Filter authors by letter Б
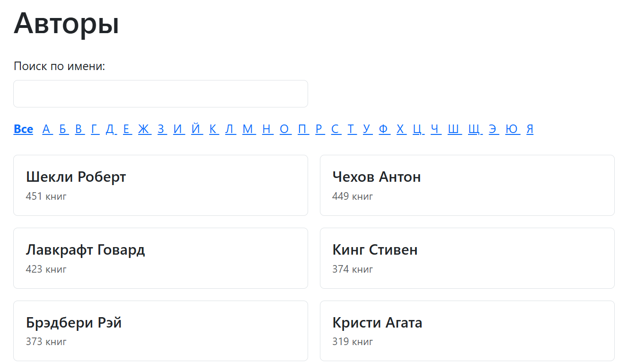Viewport: 628px width, 364px height. [x=63, y=129]
